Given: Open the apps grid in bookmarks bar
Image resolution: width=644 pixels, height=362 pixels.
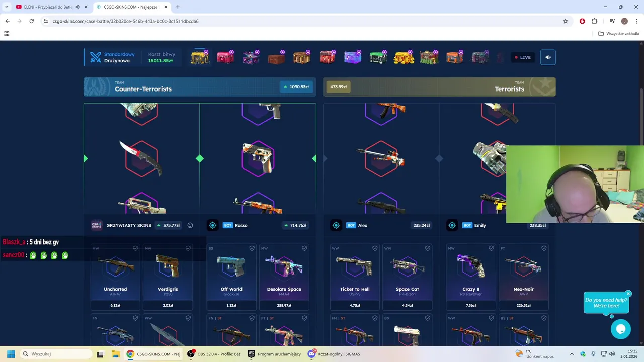Looking at the screenshot, I should (7, 34).
